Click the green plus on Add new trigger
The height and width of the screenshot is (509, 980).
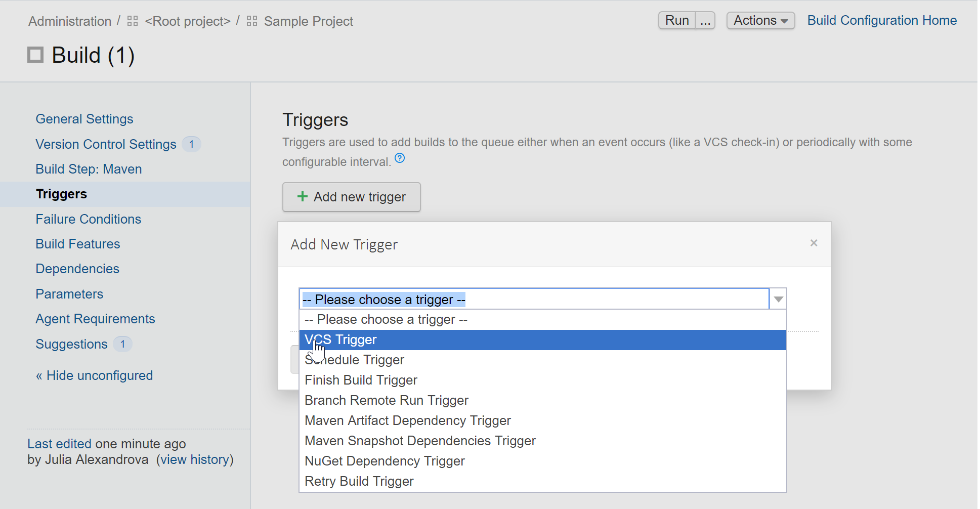pos(302,197)
